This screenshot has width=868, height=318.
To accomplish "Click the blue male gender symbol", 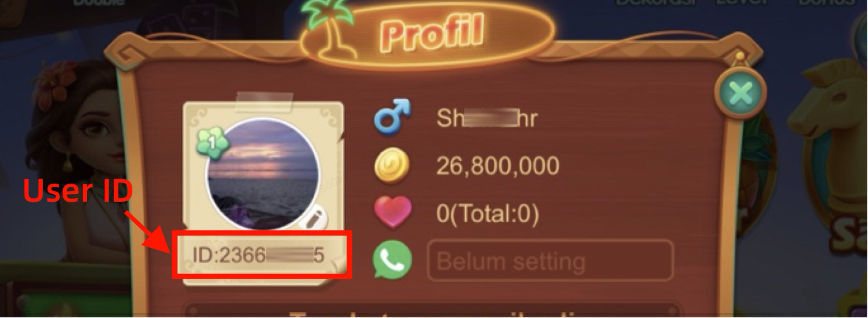I will point(392,116).
